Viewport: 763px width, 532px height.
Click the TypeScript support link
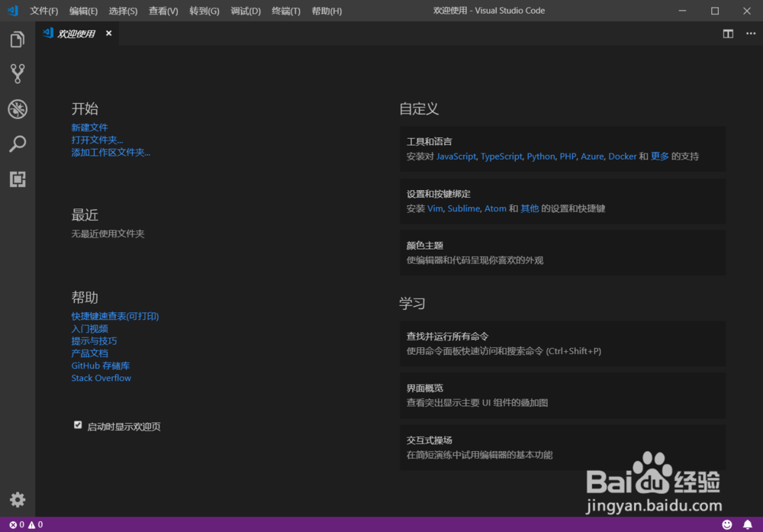501,156
